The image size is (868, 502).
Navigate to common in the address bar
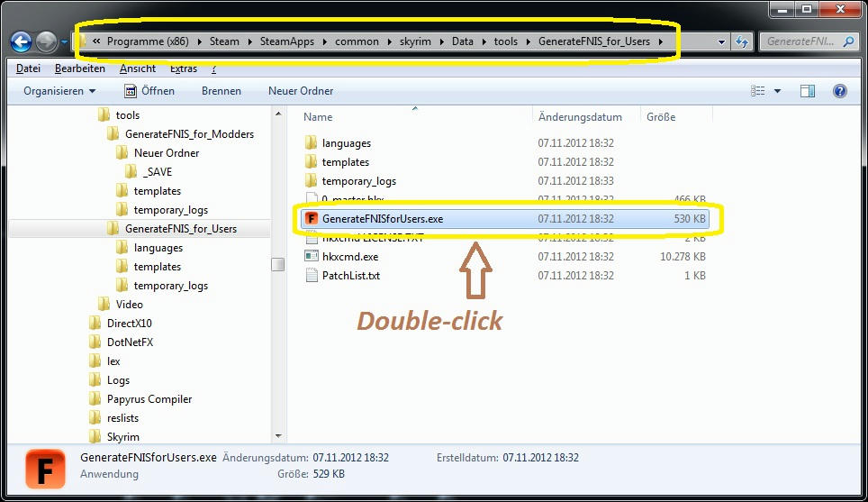(357, 41)
